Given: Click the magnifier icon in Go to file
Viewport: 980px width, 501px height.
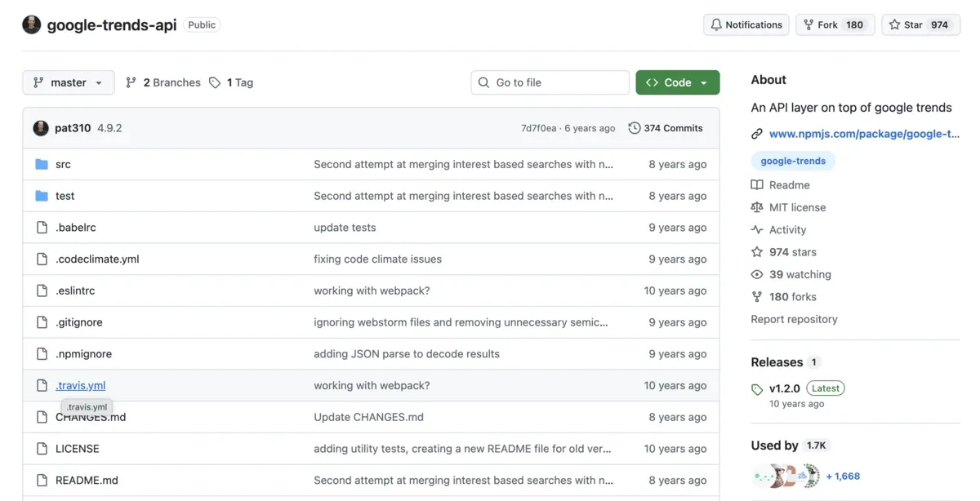Looking at the screenshot, I should pyautogui.click(x=483, y=82).
